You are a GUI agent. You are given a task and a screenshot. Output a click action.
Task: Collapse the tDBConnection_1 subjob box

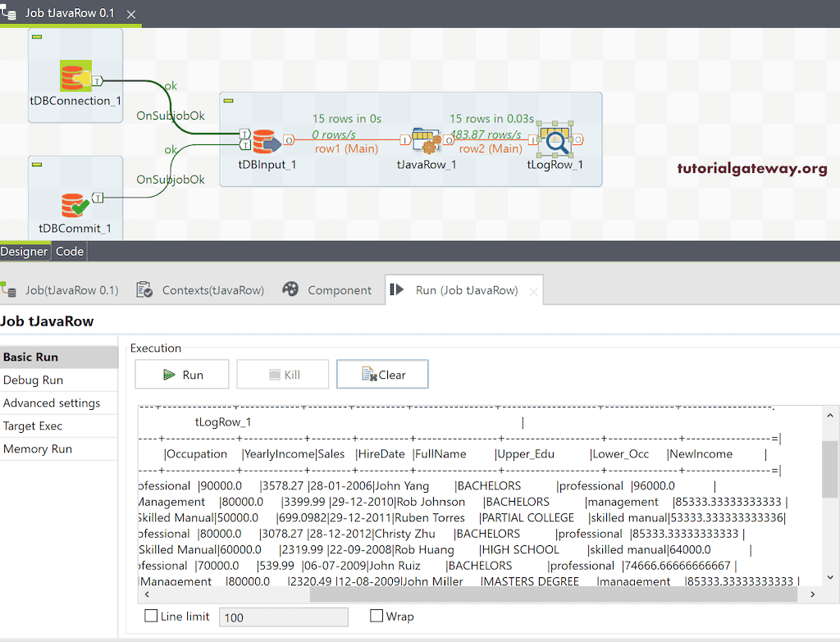point(37,37)
